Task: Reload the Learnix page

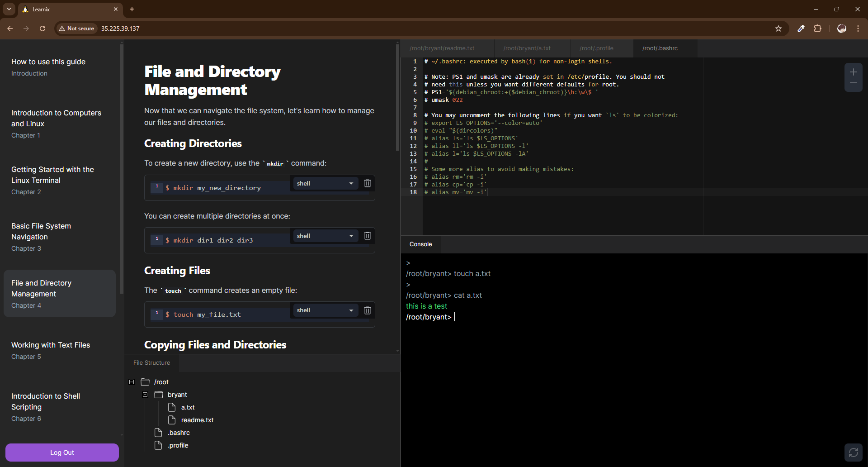Action: coord(42,29)
